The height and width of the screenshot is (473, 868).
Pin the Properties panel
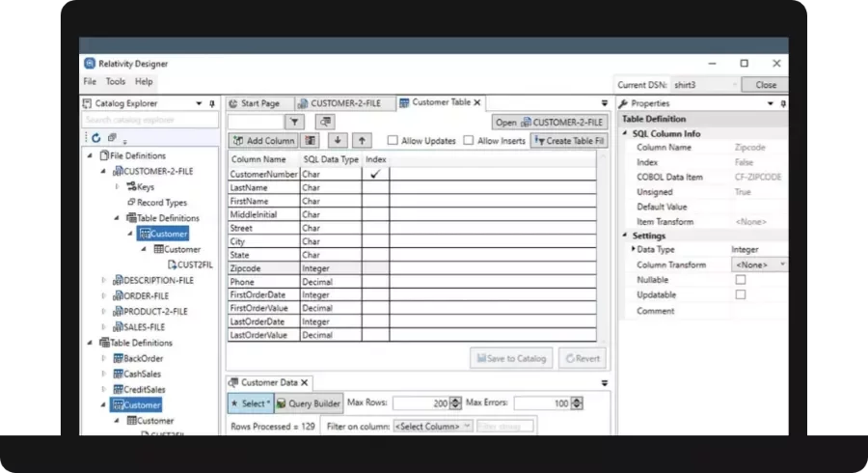click(x=783, y=103)
